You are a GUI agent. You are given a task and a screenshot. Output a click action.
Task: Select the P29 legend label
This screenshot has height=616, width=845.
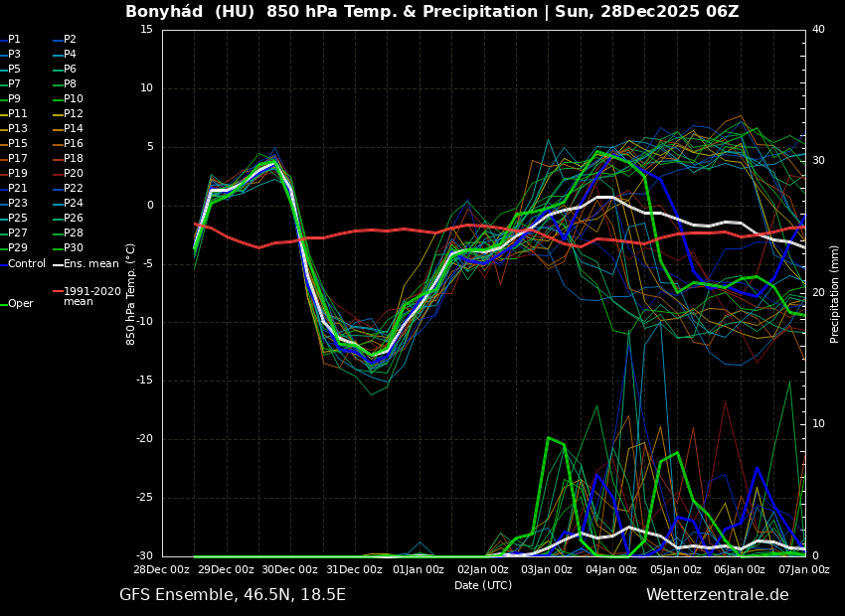[18, 248]
